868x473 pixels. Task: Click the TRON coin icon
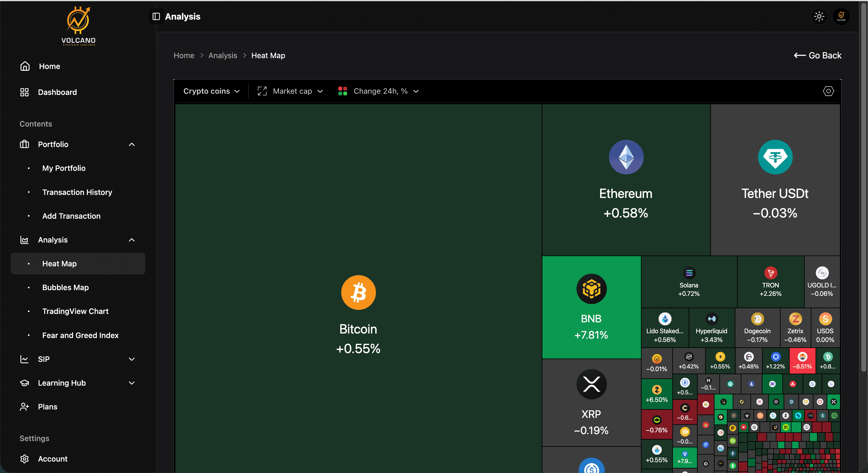click(771, 273)
